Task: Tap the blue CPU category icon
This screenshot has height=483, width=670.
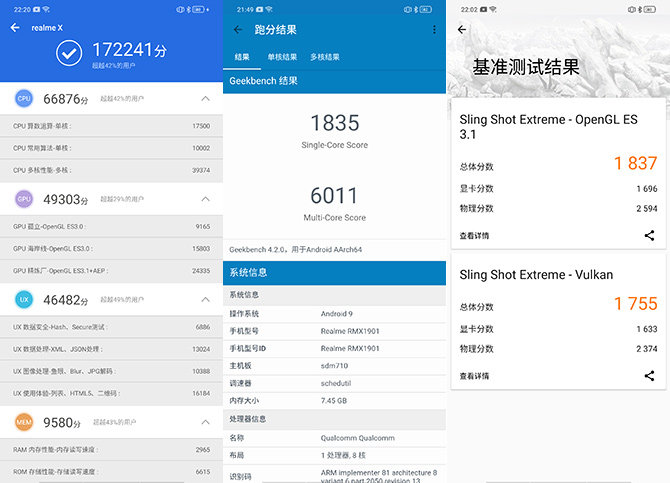Action: click(24, 98)
